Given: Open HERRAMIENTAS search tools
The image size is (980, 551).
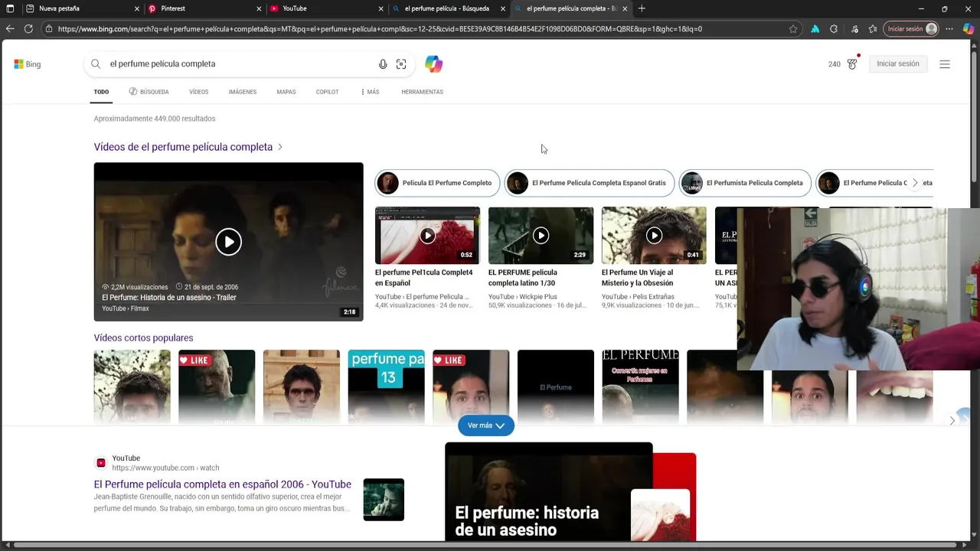Looking at the screenshot, I should (422, 92).
